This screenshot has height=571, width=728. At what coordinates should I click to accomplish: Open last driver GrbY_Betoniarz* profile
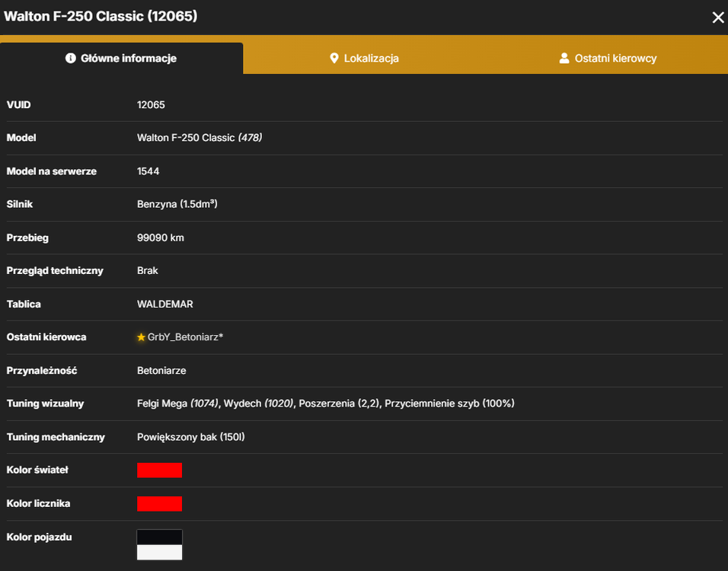[185, 337]
